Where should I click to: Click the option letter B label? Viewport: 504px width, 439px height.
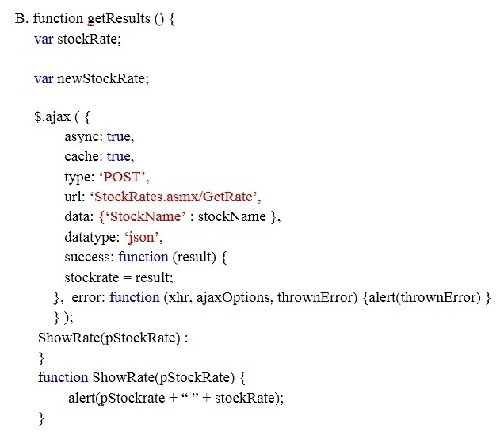click(21, 18)
